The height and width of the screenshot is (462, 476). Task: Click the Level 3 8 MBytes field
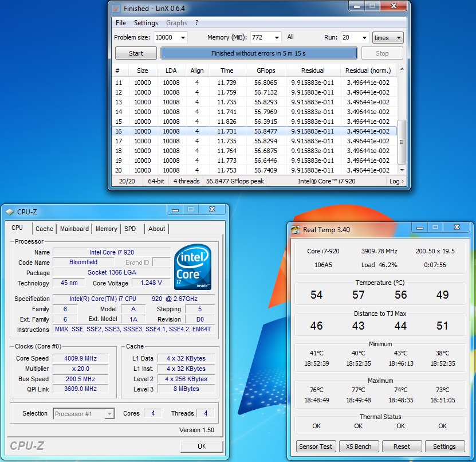tap(186, 389)
